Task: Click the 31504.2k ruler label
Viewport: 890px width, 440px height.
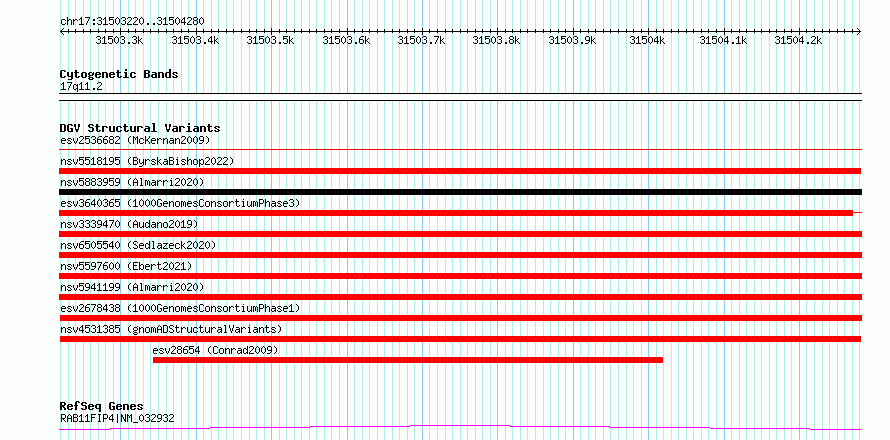Action: tap(798, 40)
